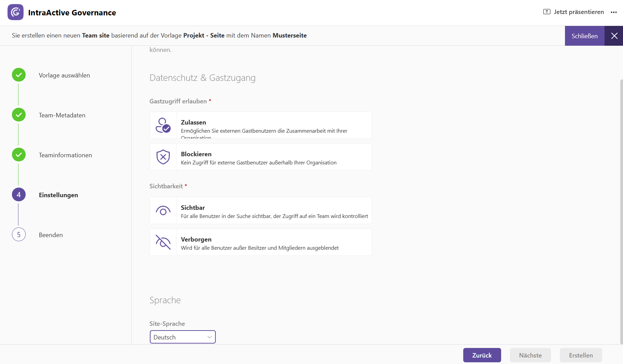Click the Schließen button
623x364 pixels.
pyautogui.click(x=584, y=36)
